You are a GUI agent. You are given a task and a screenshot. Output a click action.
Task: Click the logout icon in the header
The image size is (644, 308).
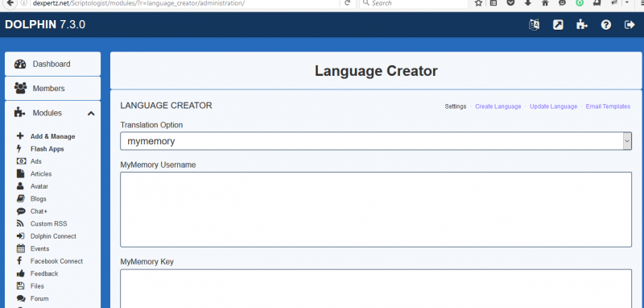(630, 25)
